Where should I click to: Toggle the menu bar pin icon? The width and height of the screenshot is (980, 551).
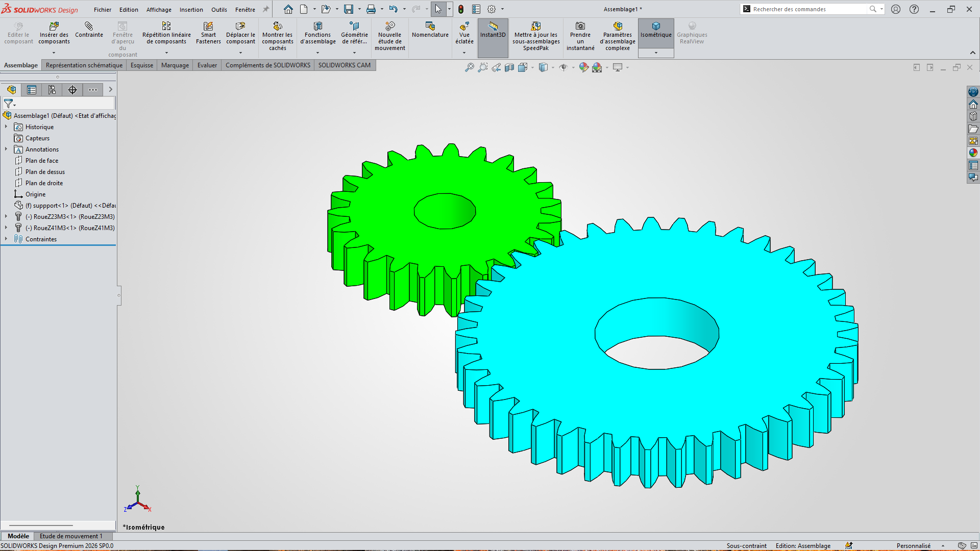[x=265, y=9]
